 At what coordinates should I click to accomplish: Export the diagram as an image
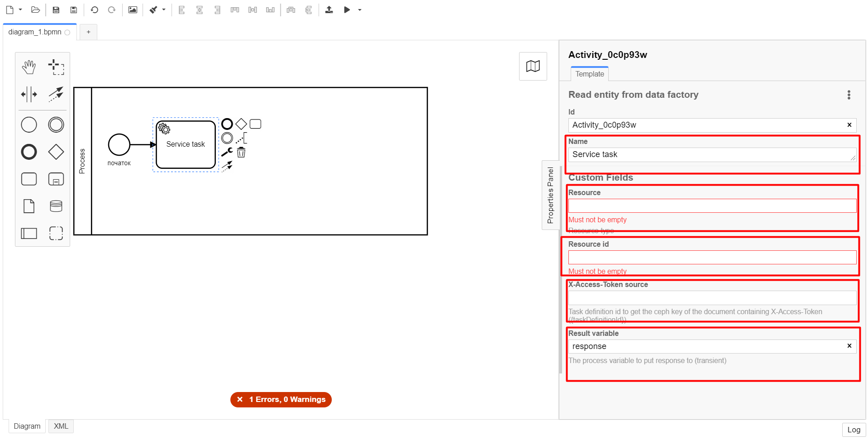click(x=133, y=10)
